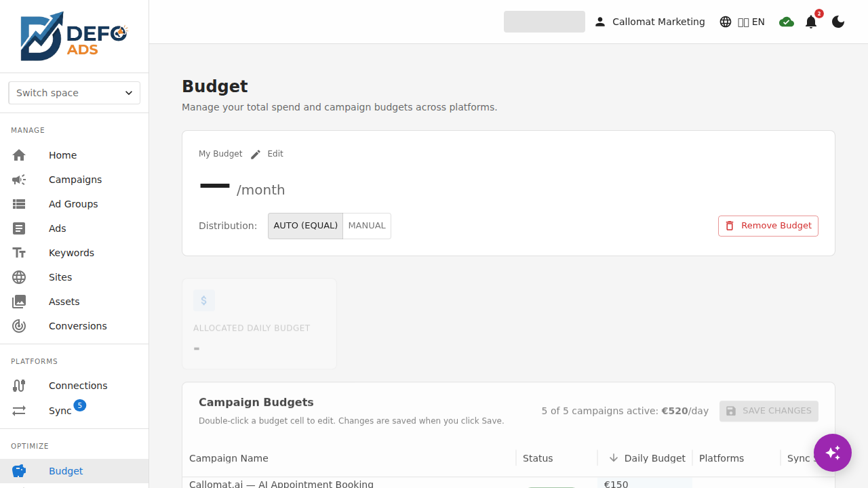Click the Sync badge showing 5
The image size is (868, 488).
[x=80, y=405]
